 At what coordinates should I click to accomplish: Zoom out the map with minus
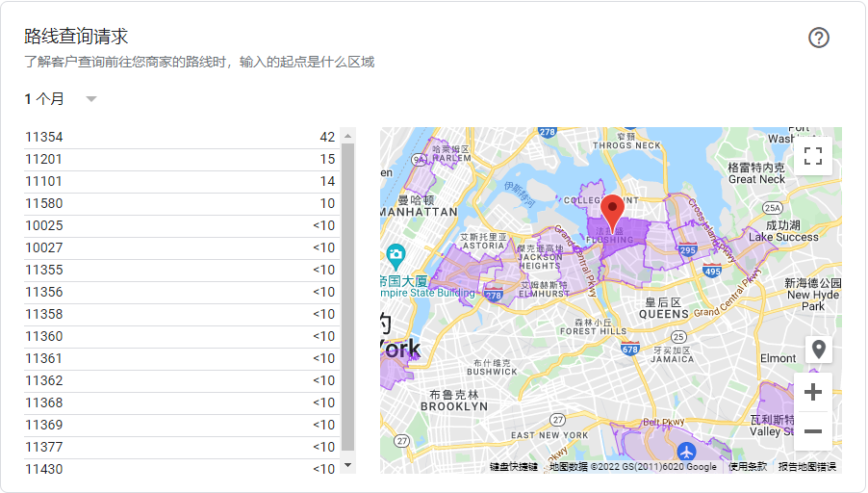[x=812, y=431]
